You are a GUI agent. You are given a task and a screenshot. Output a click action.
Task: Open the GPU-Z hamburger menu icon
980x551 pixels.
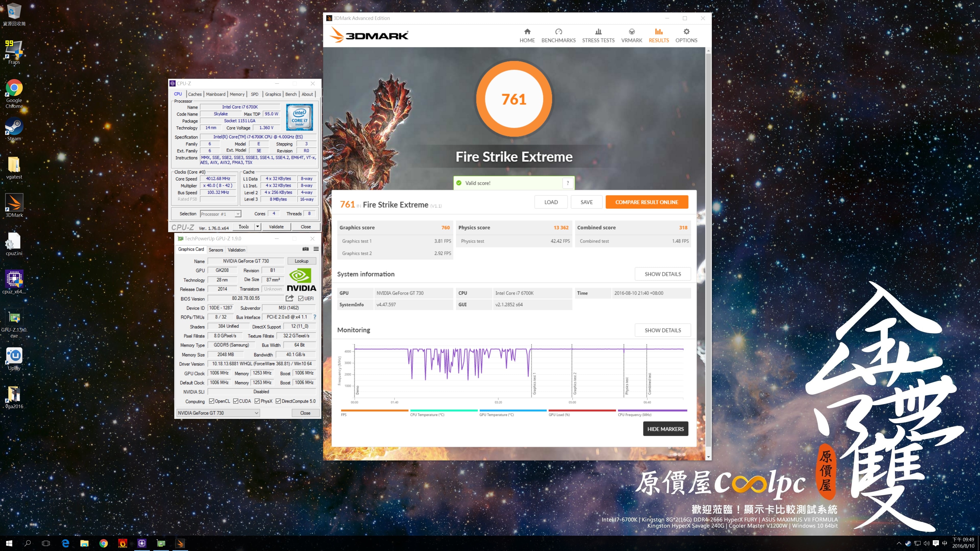click(316, 249)
